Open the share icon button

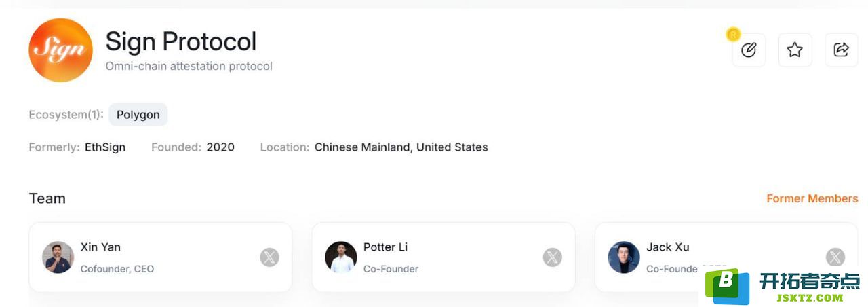pyautogui.click(x=841, y=50)
